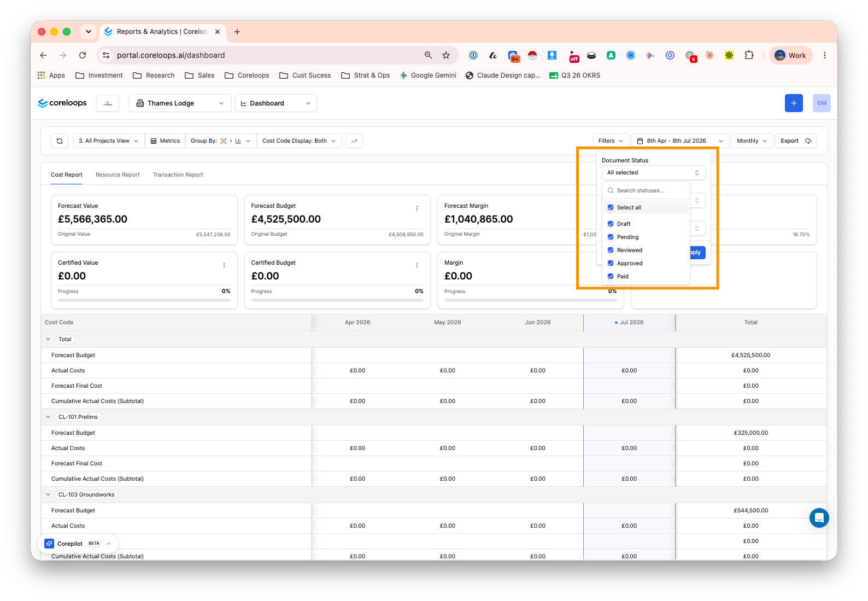Open the Q3 26 OKRS bookmark
The width and height of the screenshot is (868, 601).
pos(574,75)
